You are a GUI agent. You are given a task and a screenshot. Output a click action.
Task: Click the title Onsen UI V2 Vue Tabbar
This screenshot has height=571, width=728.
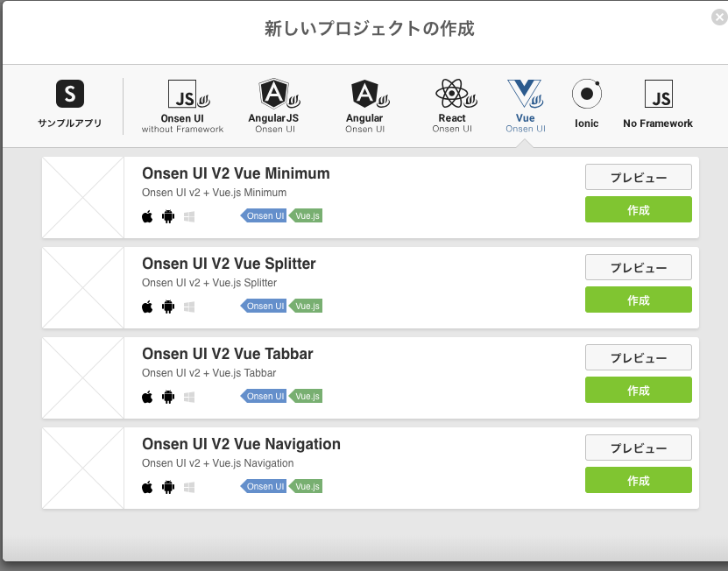[x=228, y=354]
